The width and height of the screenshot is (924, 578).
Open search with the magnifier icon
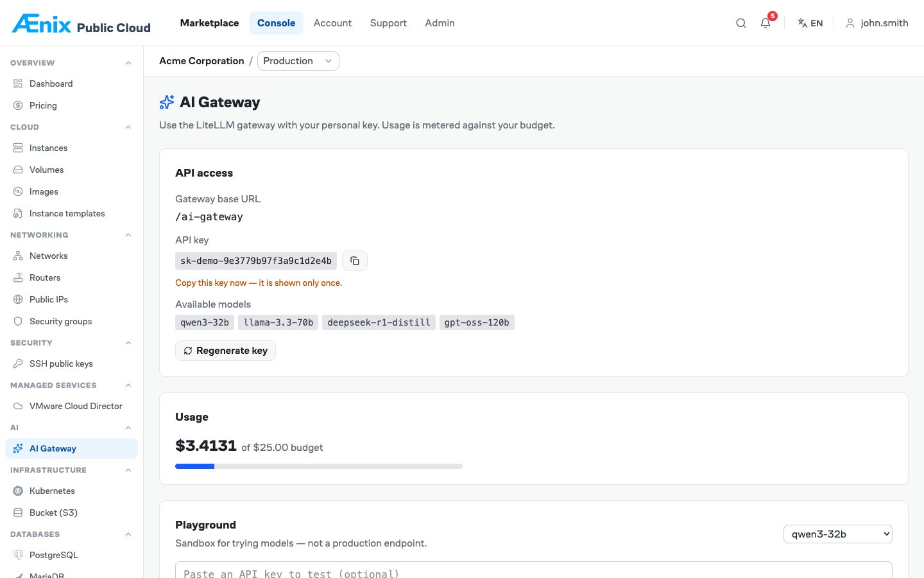(x=741, y=23)
